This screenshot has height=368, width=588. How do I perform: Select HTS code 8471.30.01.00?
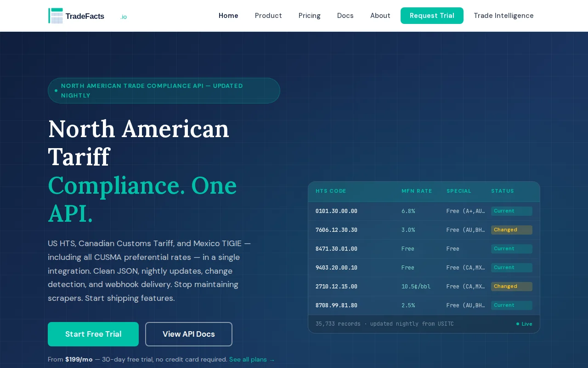click(x=336, y=249)
